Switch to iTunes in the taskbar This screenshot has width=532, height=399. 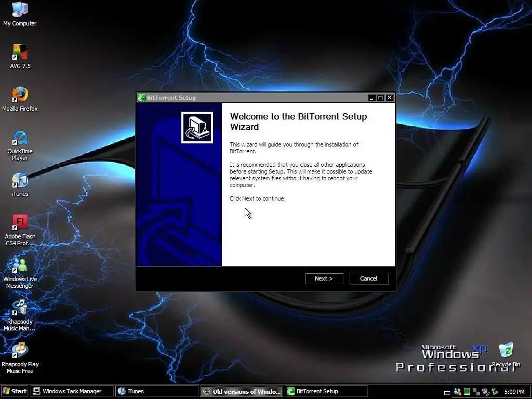(157, 391)
